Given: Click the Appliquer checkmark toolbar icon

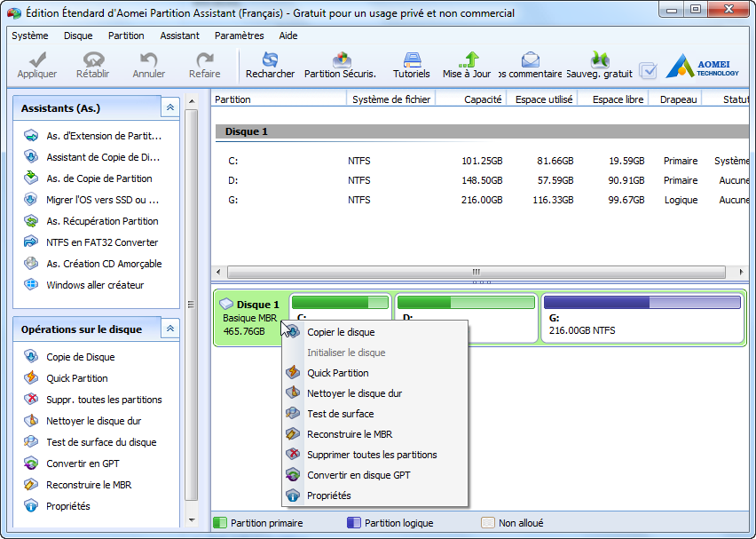Looking at the screenshot, I should (37, 59).
